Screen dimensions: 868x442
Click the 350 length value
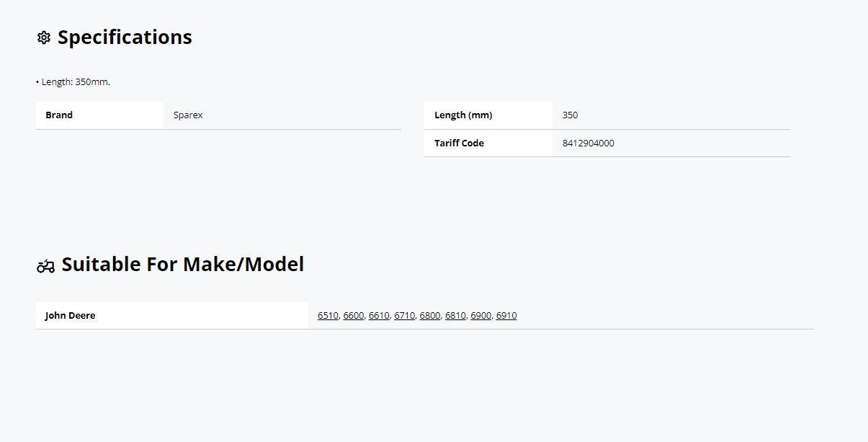[x=570, y=115]
